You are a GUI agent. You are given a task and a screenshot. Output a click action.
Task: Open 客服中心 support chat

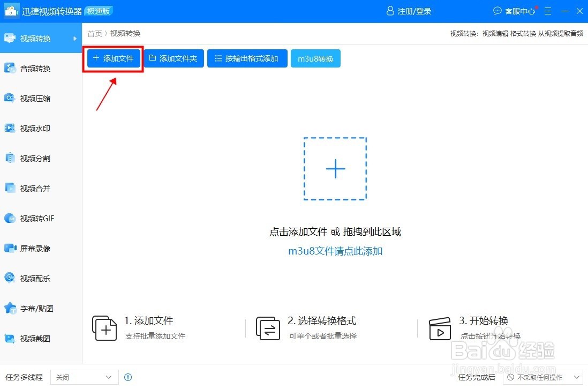(515, 11)
